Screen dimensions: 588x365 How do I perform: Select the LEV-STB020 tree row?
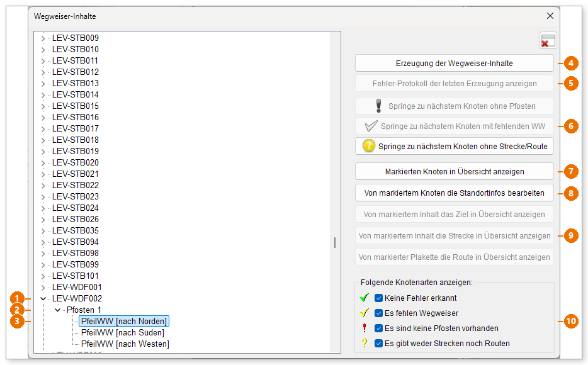tap(76, 162)
